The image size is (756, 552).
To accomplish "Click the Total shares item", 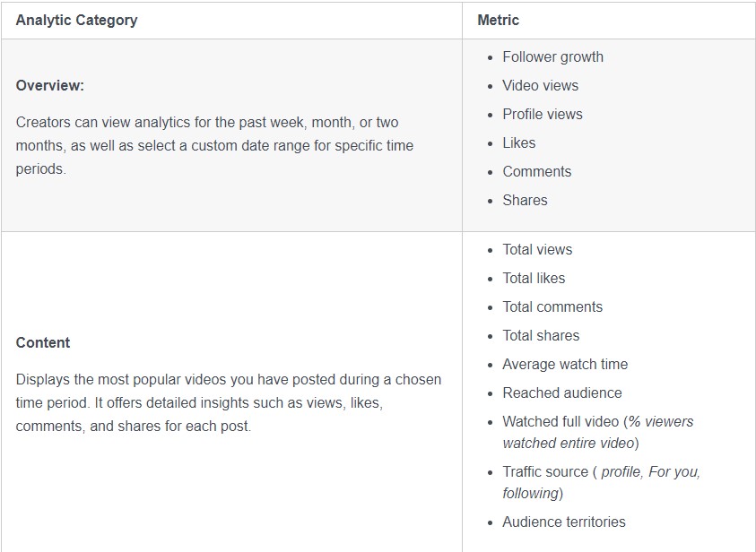I will pyautogui.click(x=541, y=335).
